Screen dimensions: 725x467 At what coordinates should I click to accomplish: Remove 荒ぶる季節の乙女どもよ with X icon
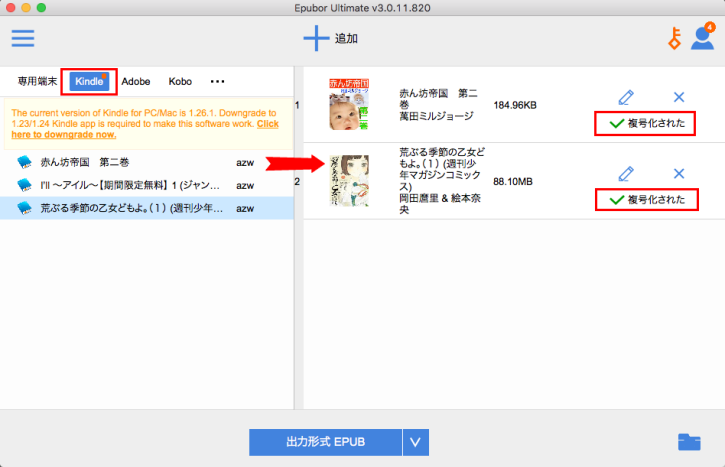[679, 173]
